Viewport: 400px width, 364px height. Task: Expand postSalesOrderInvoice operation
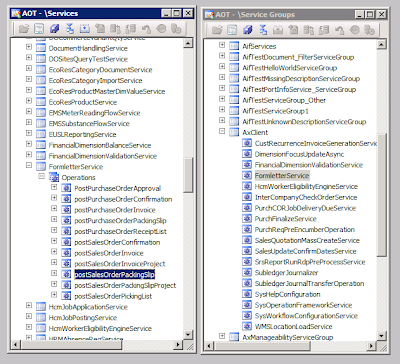point(54,252)
